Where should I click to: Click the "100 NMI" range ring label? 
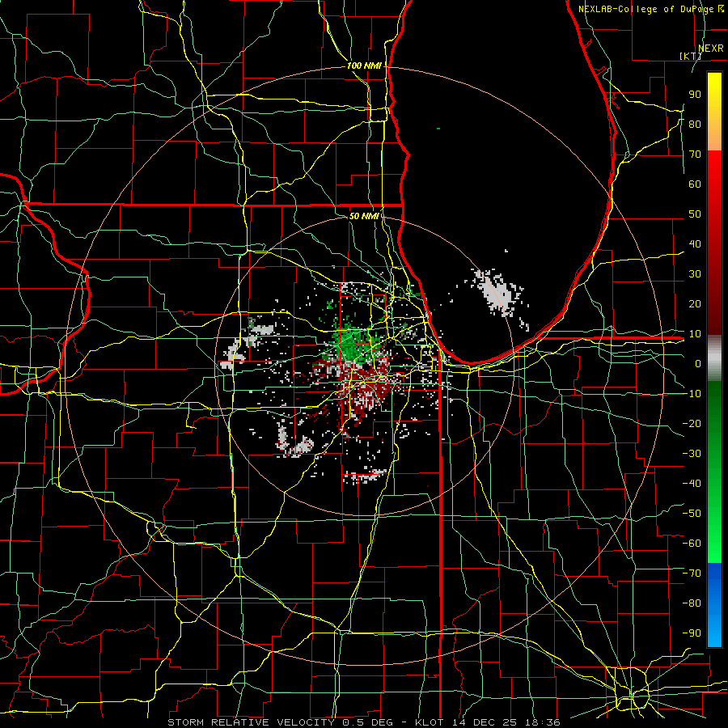pos(364,66)
